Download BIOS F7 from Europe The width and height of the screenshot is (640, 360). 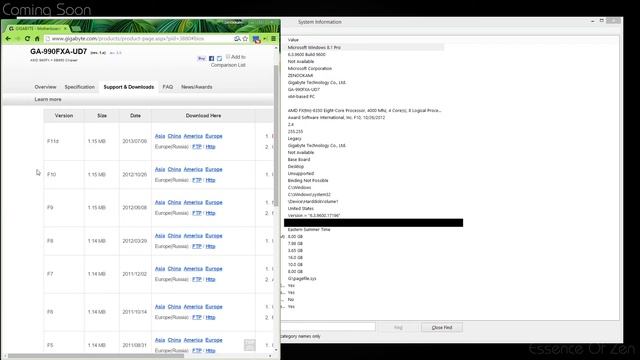coord(214,269)
